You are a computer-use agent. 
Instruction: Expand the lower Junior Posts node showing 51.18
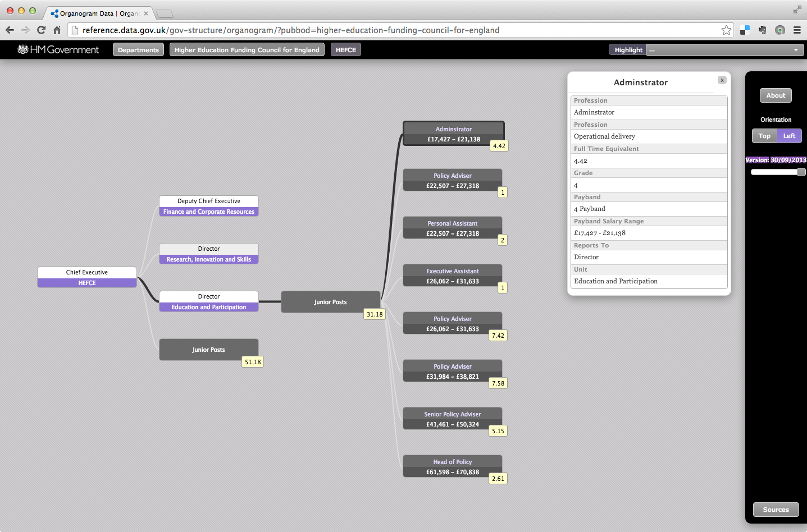point(209,350)
